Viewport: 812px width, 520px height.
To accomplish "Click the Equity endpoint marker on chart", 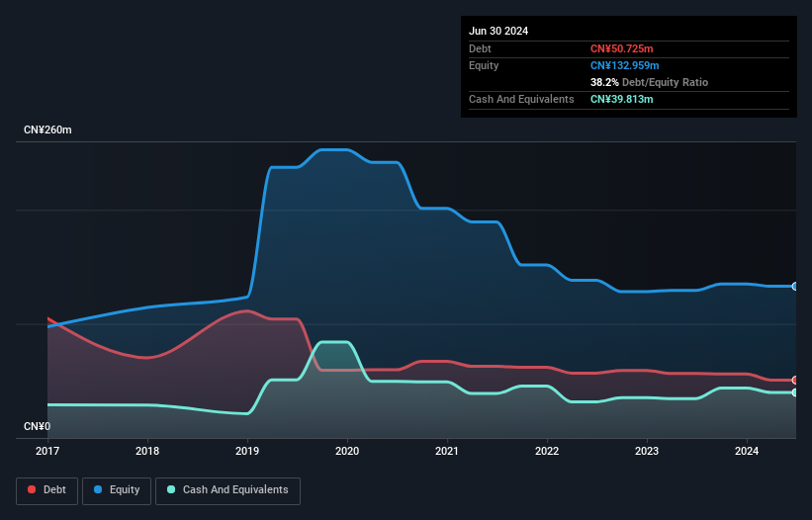I will 795,286.
